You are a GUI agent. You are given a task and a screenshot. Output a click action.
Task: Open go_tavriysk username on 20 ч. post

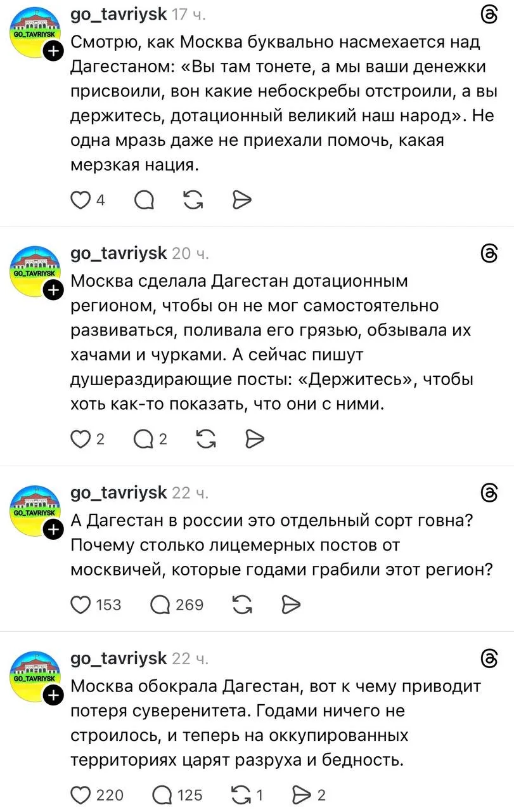(x=119, y=252)
